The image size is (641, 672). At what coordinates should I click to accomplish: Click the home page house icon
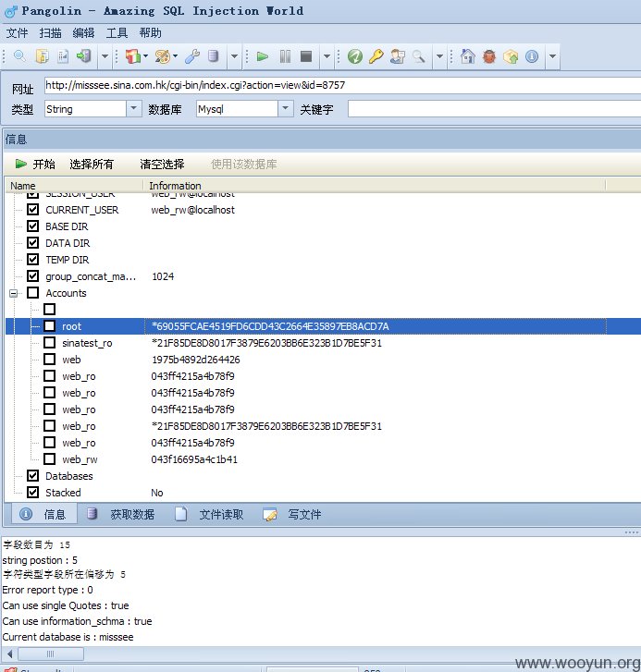coord(468,56)
